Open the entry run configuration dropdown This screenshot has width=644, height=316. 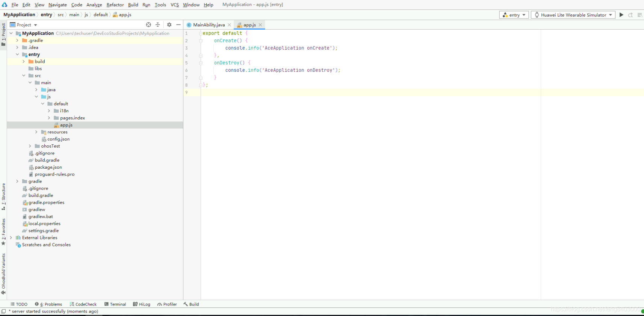tap(514, 15)
